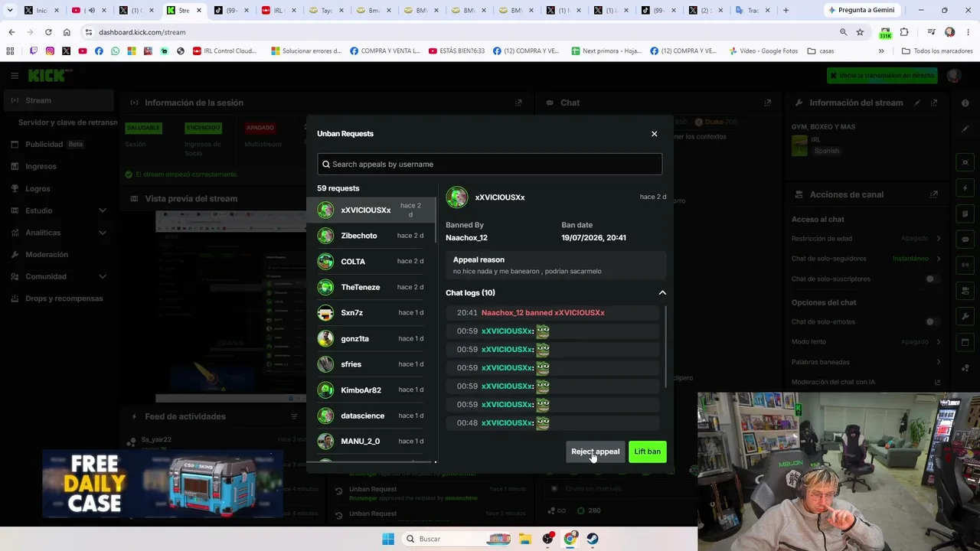Toggle Chat de solo-emotes switch

(931, 321)
